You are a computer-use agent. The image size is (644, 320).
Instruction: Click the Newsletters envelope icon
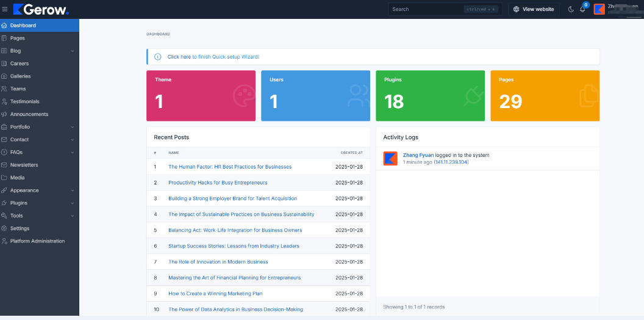4,165
